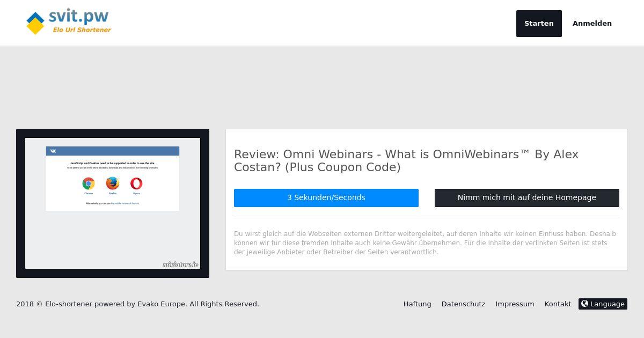Click the 3 Sekunden/Seconds countdown button
Image resolution: width=644 pixels, height=338 pixels.
click(x=326, y=197)
